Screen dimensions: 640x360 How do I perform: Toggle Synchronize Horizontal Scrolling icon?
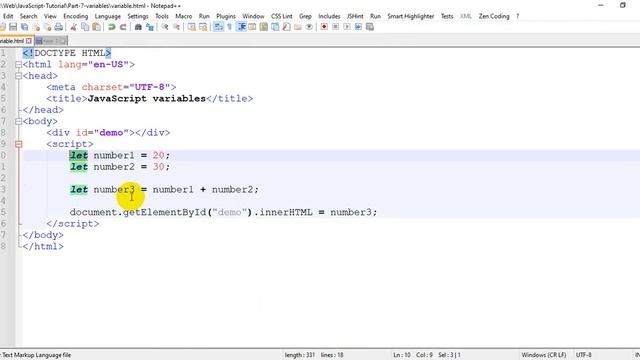tap(203, 27)
